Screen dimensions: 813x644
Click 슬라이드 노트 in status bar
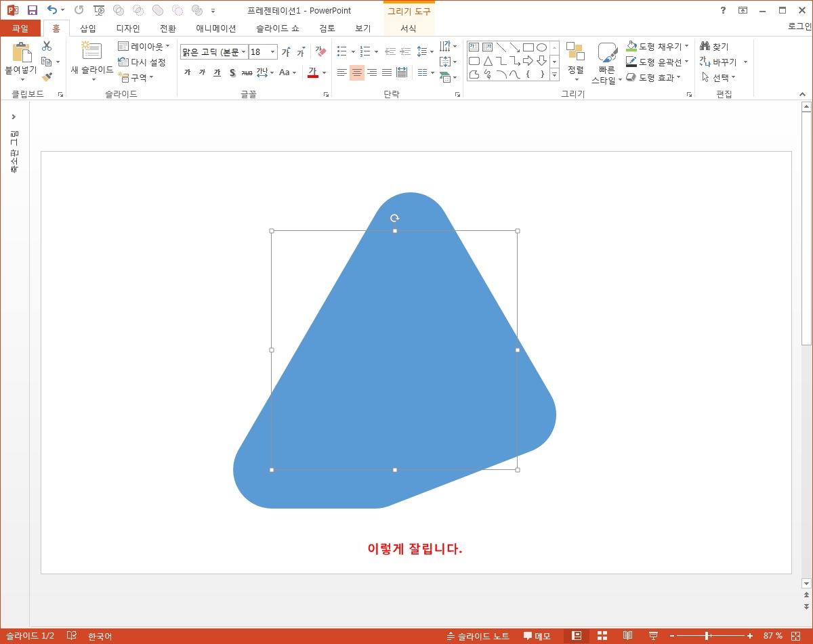(x=478, y=636)
